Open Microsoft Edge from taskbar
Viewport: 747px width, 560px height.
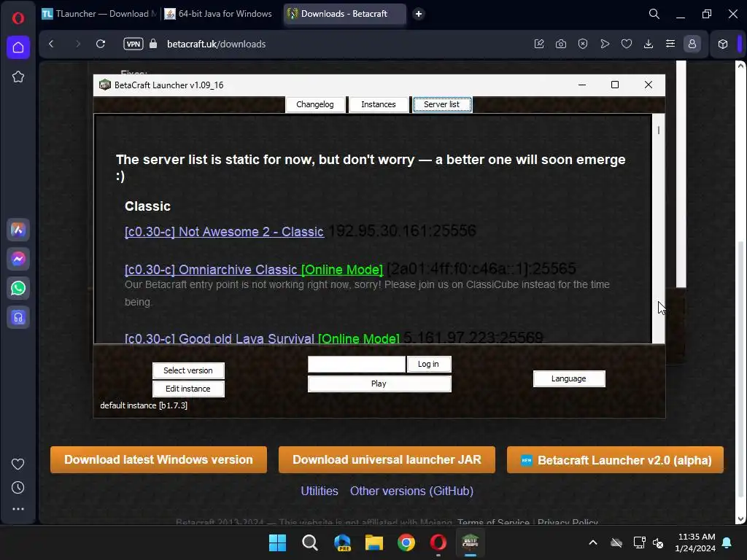pyautogui.click(x=342, y=542)
